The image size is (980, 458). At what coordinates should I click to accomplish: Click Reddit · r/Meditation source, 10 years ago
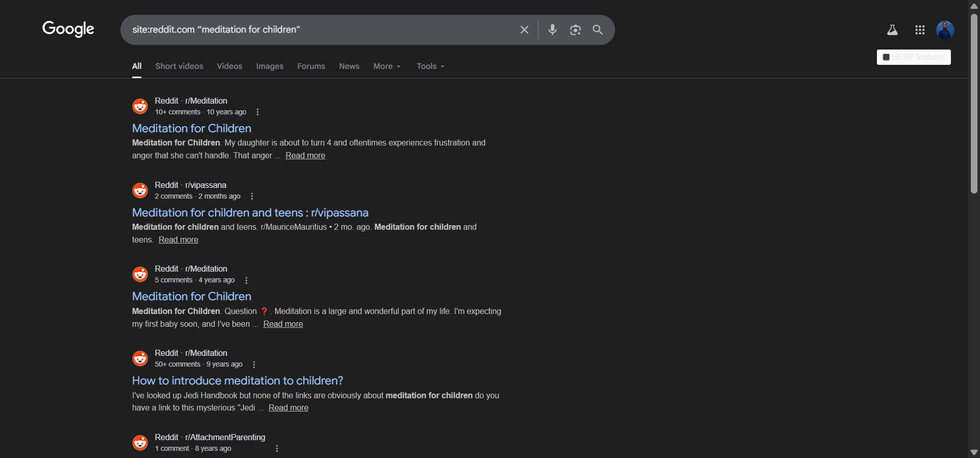[191, 101]
